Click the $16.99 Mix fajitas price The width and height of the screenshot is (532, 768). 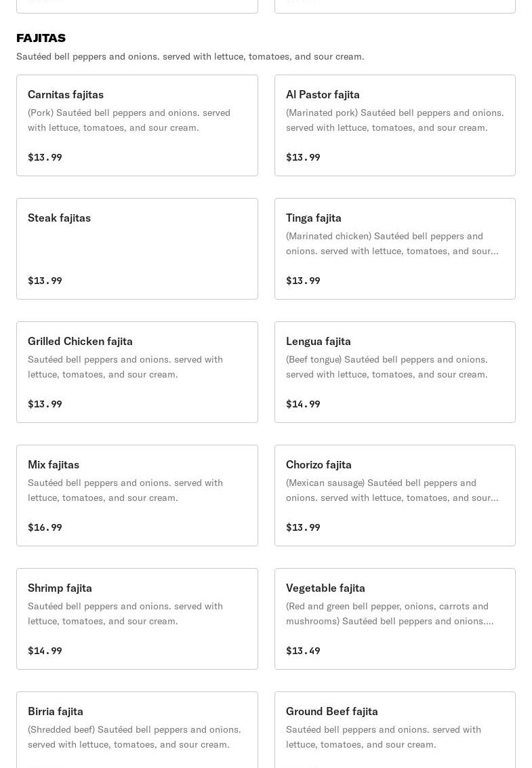click(45, 527)
